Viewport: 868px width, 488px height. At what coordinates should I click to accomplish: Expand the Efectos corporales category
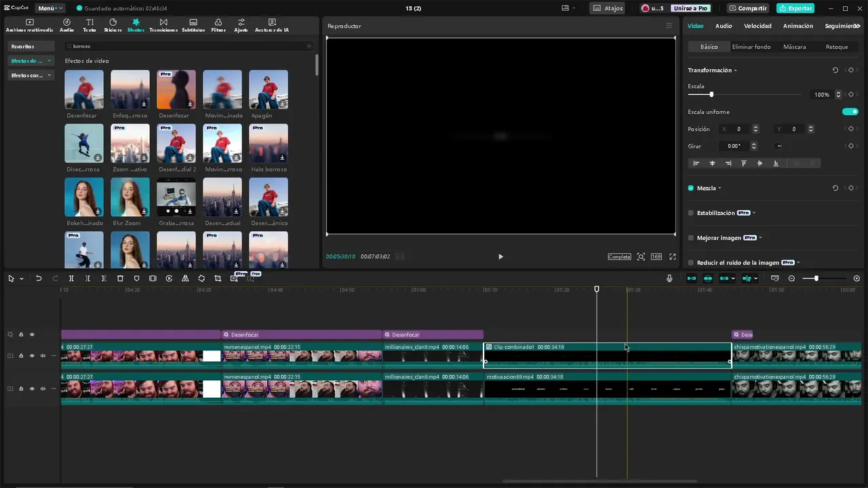tap(31, 75)
